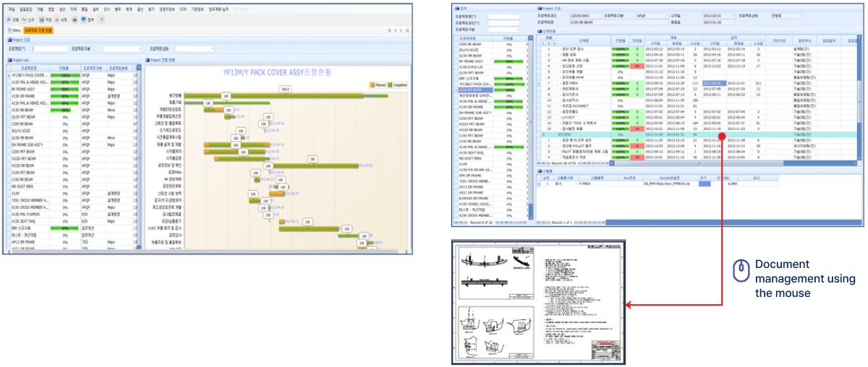Image resolution: width=868 pixels, height=367 pixels.
Task: Open the start date picker showing 2012-02-01
Action: 719,15
